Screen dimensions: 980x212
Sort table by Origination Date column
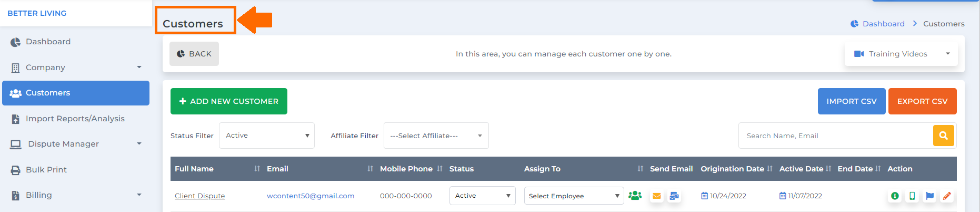[769, 169]
